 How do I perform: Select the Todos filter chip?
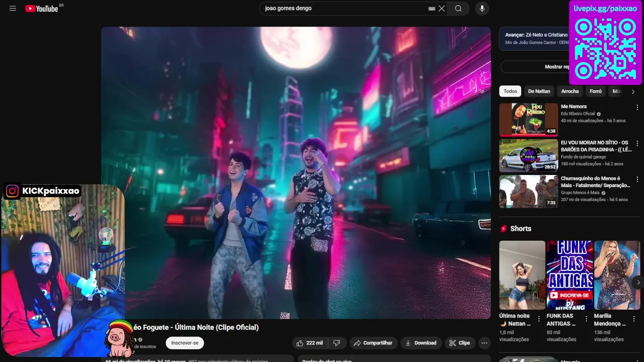[x=510, y=91]
